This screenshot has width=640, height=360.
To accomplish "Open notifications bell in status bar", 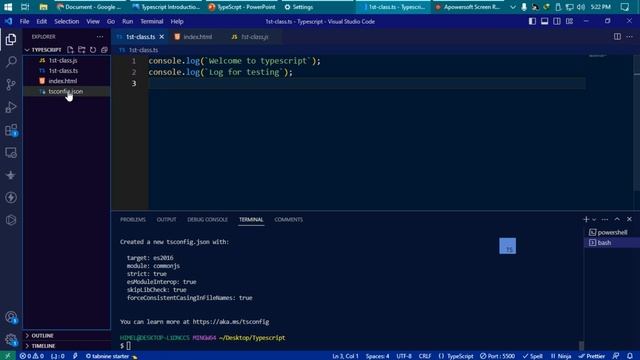I will coord(630,356).
